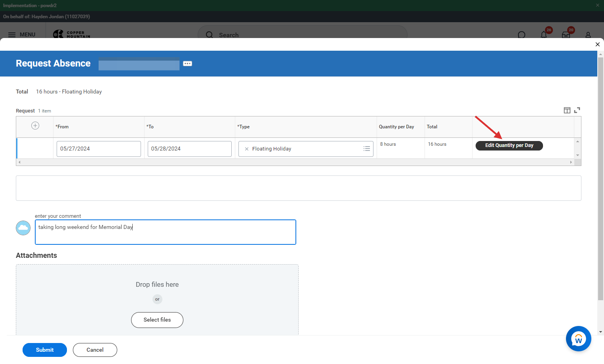Edit the To date 05/28/2024

pyautogui.click(x=190, y=149)
